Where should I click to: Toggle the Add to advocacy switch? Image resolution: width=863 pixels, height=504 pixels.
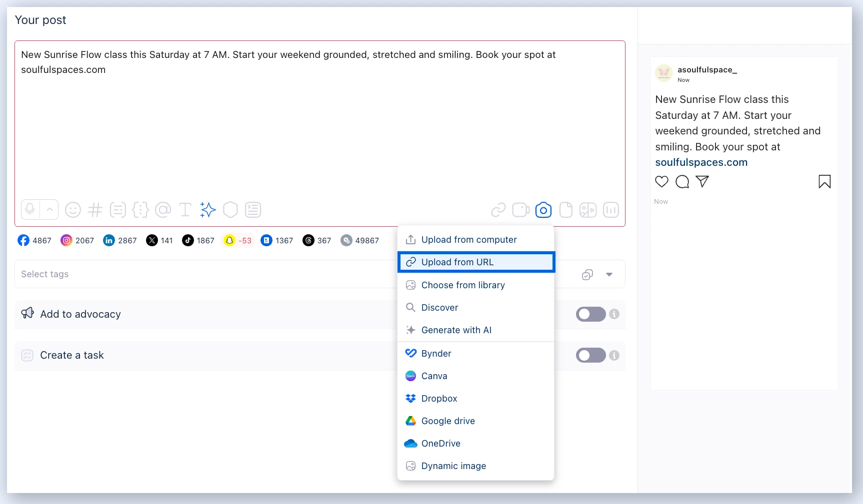(x=590, y=314)
